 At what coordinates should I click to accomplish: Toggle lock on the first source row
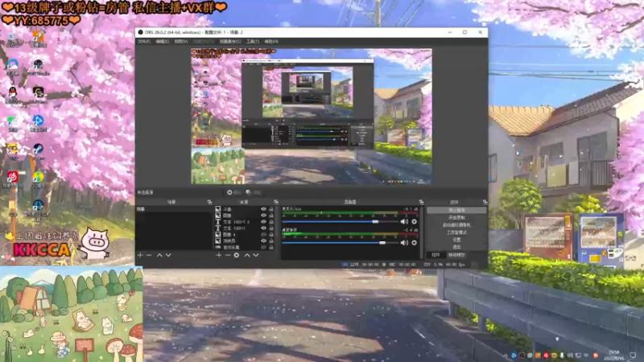tap(271, 209)
